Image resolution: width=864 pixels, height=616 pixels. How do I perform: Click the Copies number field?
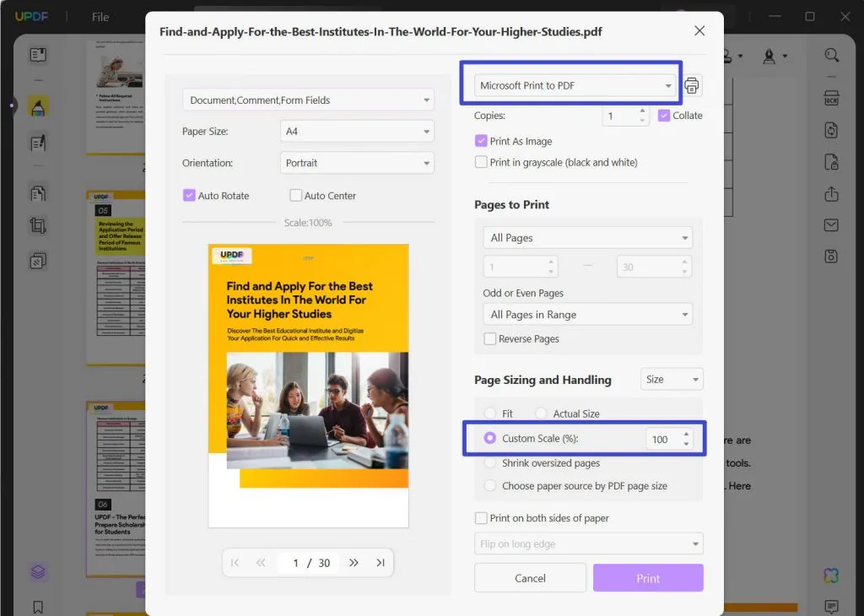(x=619, y=116)
